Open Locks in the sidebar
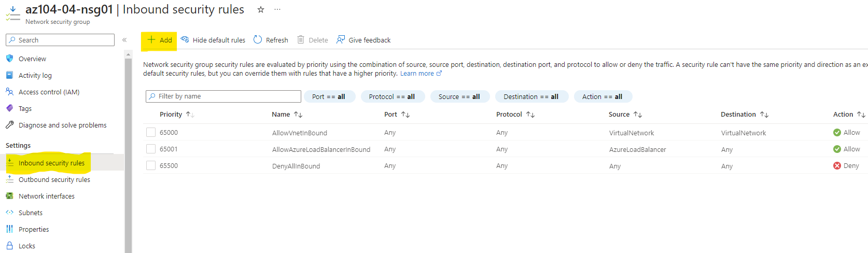The image size is (868, 253). (x=27, y=246)
